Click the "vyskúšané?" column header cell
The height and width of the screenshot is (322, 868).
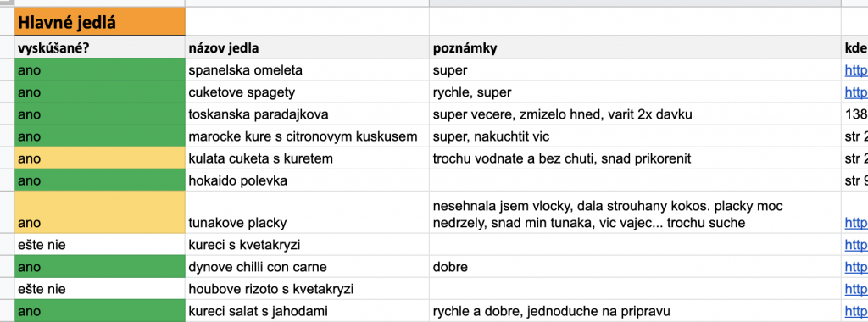100,48
